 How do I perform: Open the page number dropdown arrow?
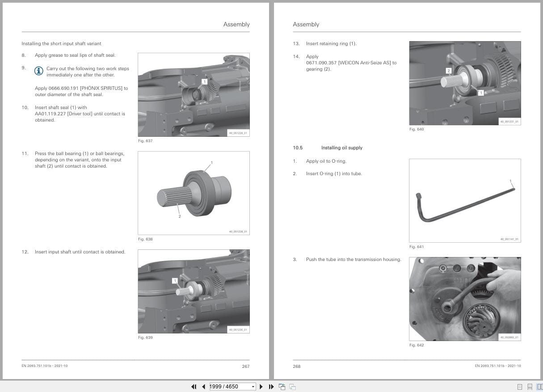point(253,387)
